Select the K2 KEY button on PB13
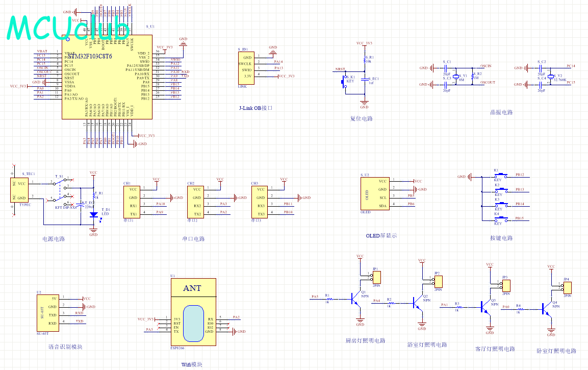Image resolution: width=588 pixels, height=370 pixels. (501, 190)
